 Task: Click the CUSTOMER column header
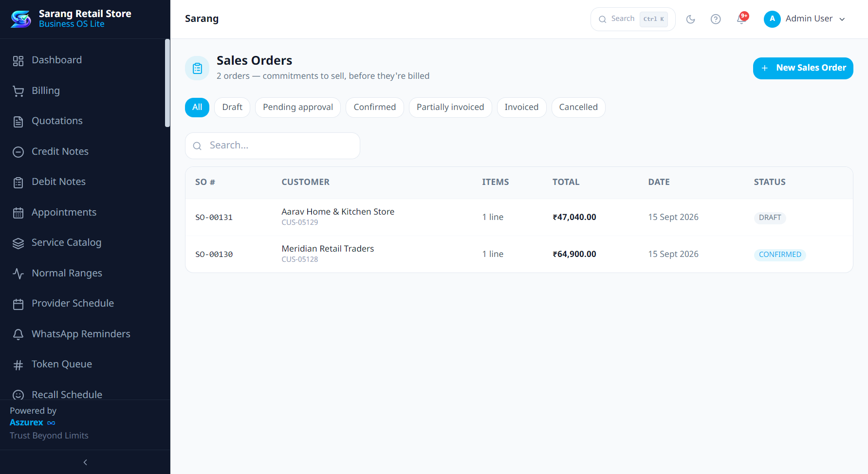pos(305,182)
